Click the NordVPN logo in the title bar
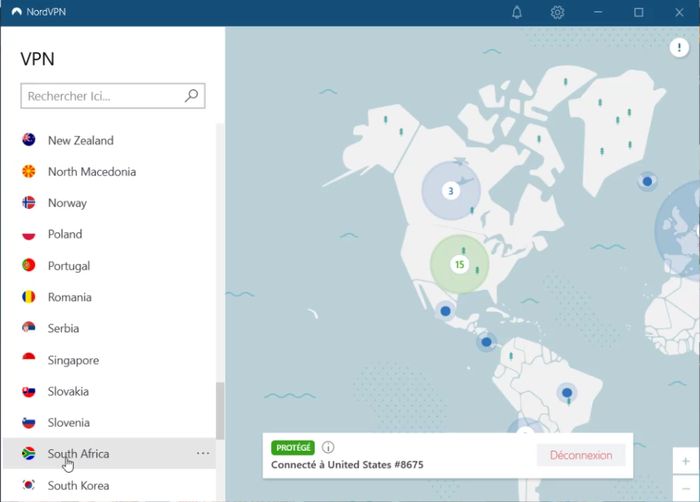700x502 pixels. 17,12
